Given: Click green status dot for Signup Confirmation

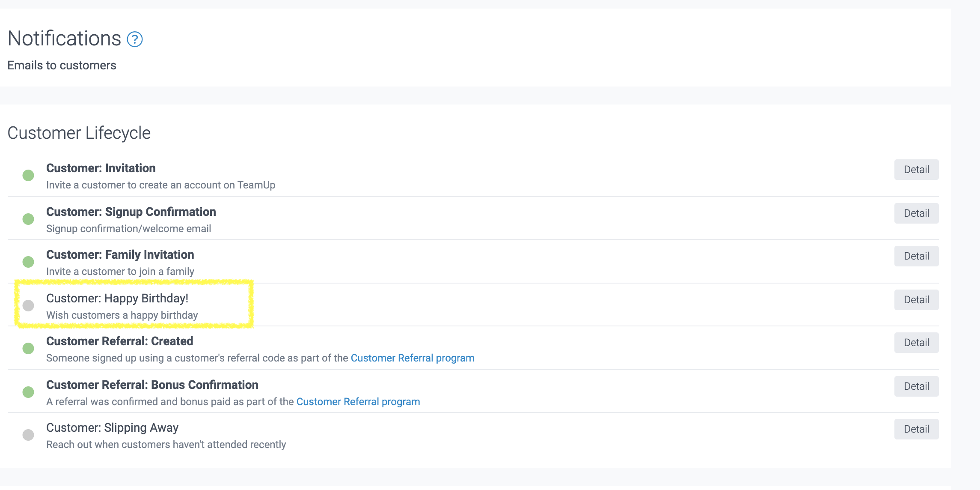Looking at the screenshot, I should coord(28,219).
